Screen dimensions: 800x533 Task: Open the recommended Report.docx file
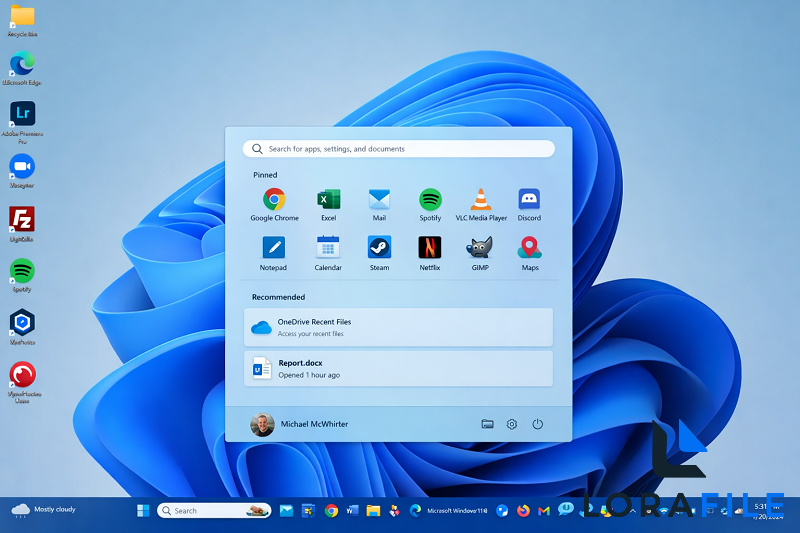point(398,369)
